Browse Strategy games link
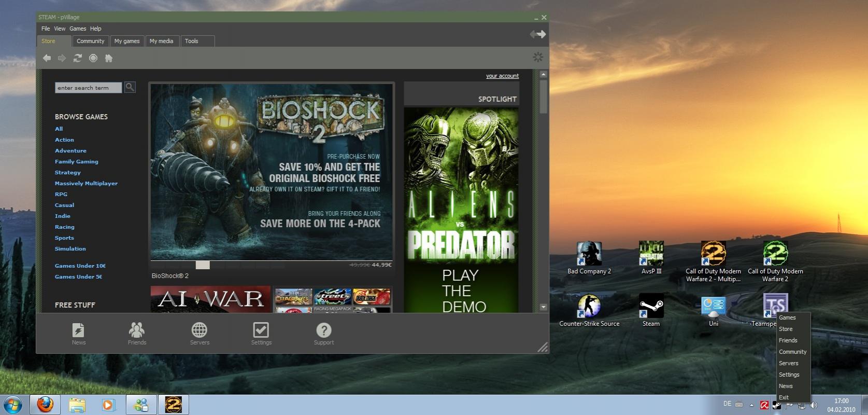The image size is (868, 415). coord(68,172)
